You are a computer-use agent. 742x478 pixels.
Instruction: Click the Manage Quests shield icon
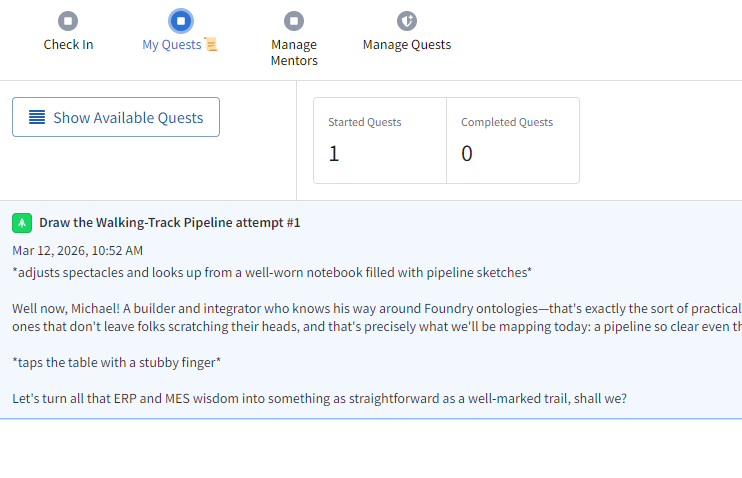(x=406, y=21)
